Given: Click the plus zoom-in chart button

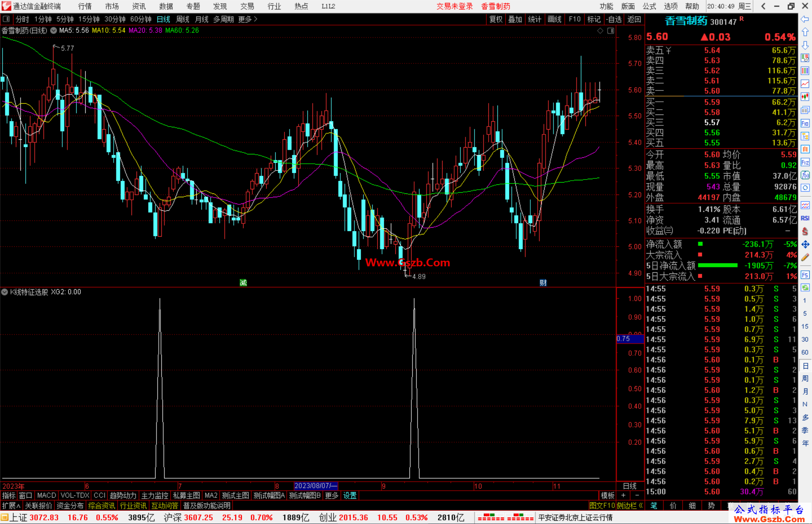Looking at the screenshot, I should (x=624, y=496).
